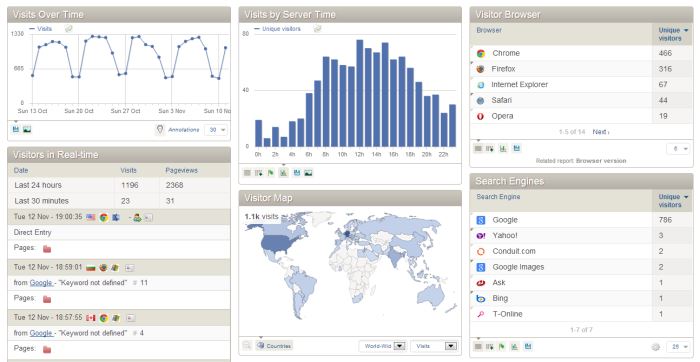Click the Annotations pin icon

160,129
